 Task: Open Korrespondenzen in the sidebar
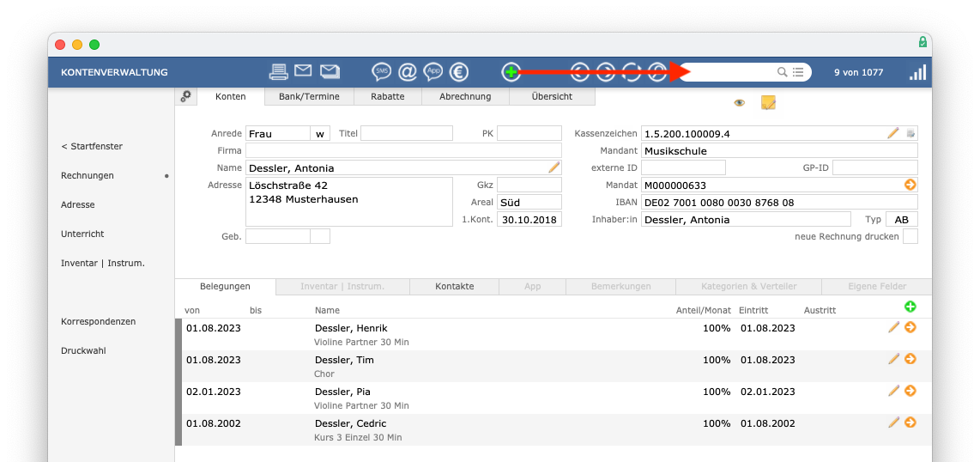[x=98, y=321]
